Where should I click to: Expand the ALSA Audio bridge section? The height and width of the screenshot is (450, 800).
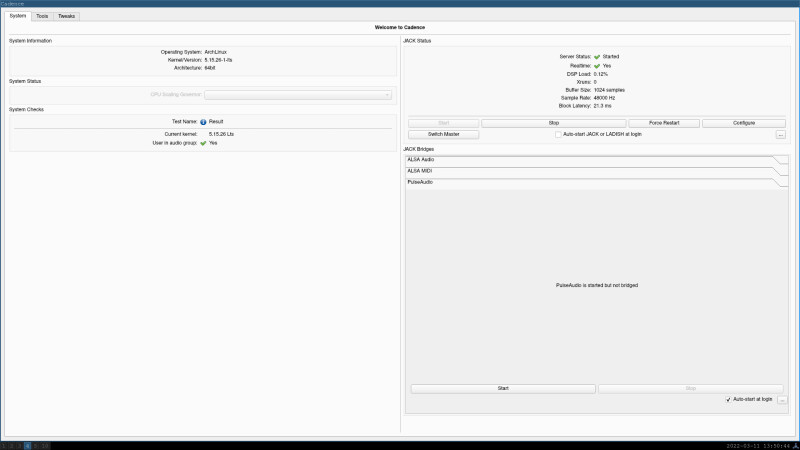point(596,160)
